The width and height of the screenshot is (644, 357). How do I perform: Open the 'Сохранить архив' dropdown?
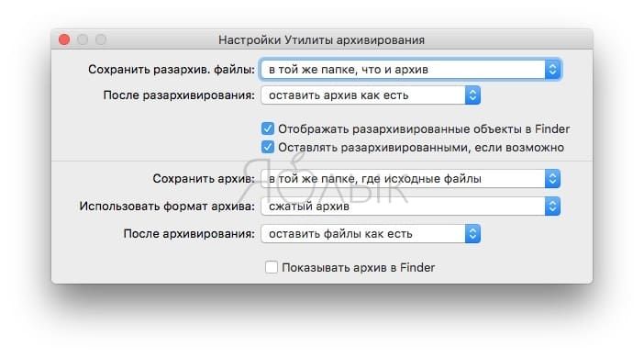click(x=411, y=179)
